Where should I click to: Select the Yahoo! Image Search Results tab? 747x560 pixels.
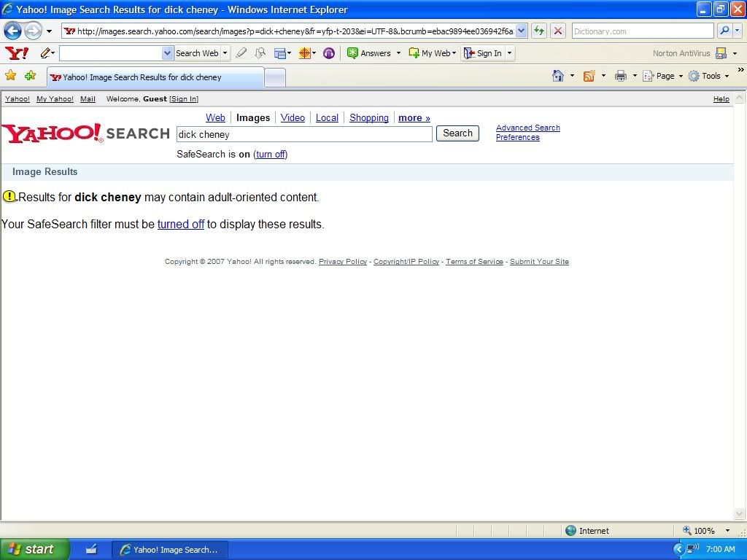pos(155,77)
